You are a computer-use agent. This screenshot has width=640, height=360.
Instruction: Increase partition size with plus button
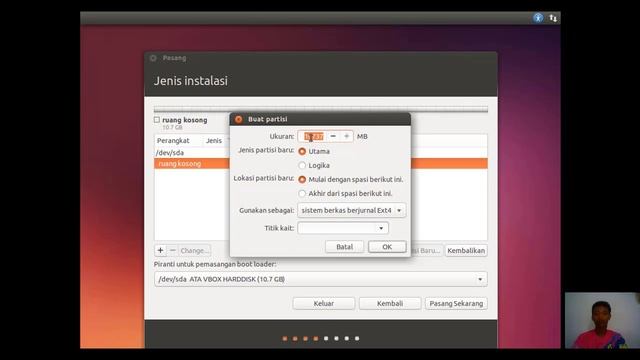[346, 136]
